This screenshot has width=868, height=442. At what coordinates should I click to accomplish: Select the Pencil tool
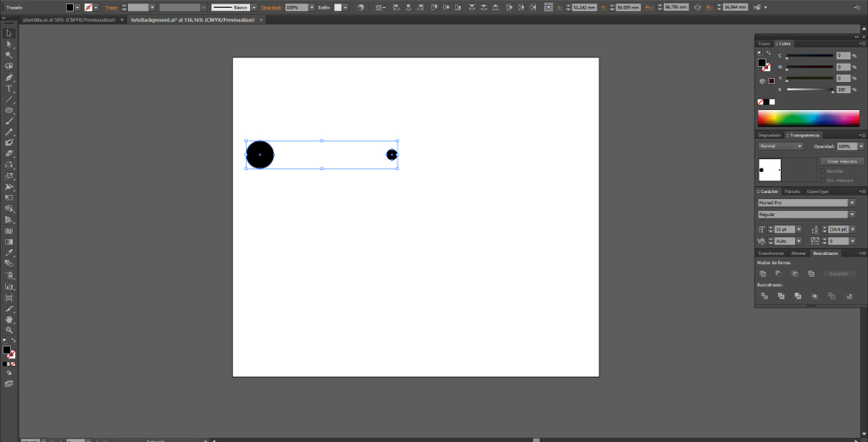(8, 132)
